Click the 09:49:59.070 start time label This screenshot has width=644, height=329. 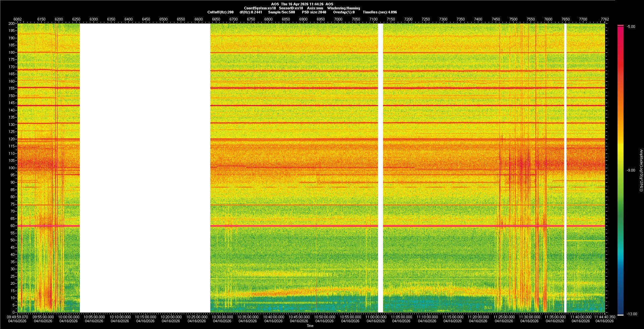click(17, 317)
